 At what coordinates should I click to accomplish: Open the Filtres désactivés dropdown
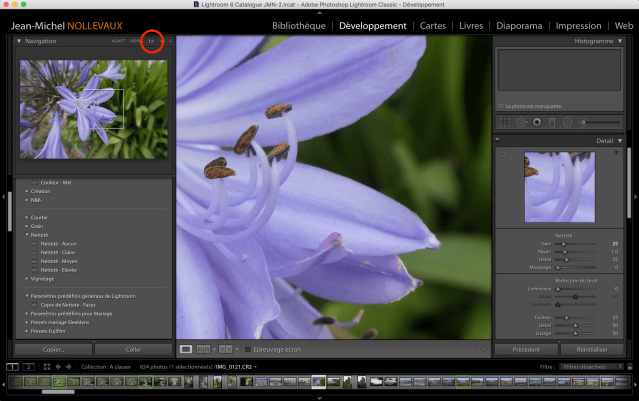click(591, 367)
